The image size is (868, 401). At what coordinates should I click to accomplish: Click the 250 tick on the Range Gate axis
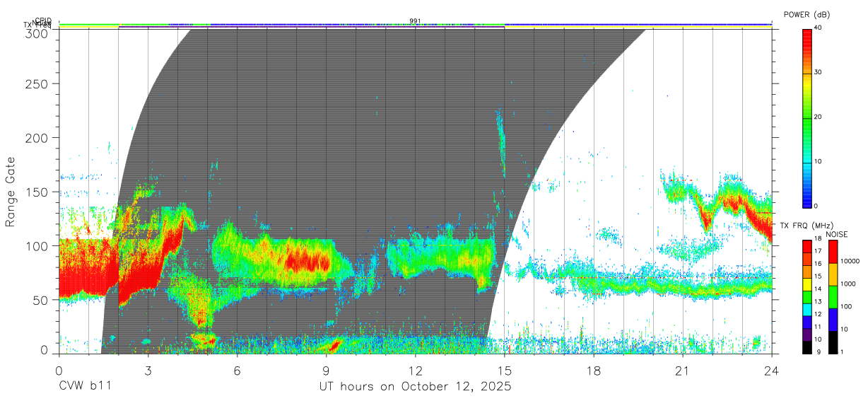(x=38, y=83)
